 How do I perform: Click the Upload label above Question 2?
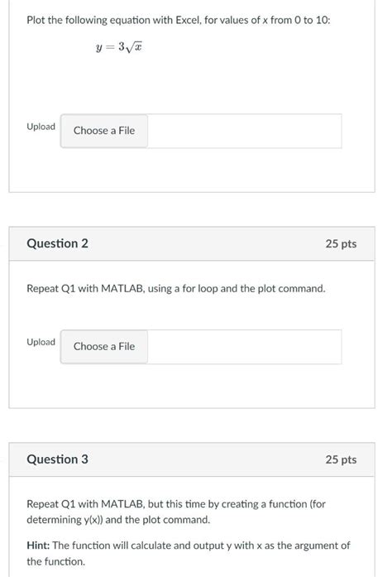pyautogui.click(x=41, y=127)
